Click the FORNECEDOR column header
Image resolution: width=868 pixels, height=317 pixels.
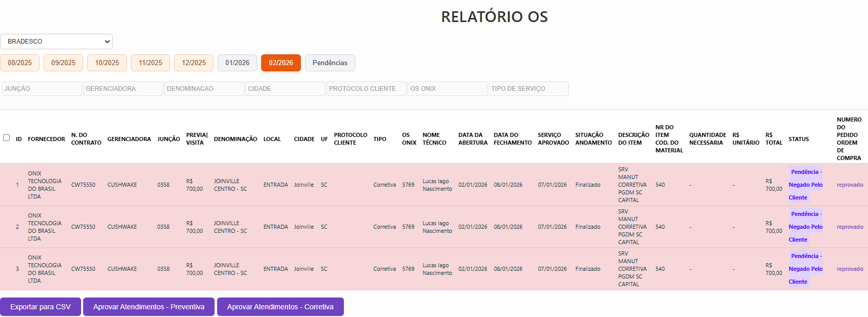[46, 139]
